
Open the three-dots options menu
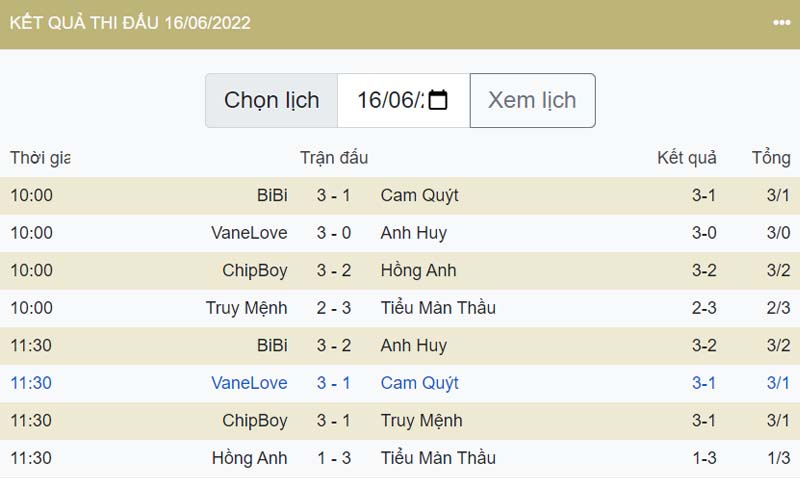[x=781, y=22]
